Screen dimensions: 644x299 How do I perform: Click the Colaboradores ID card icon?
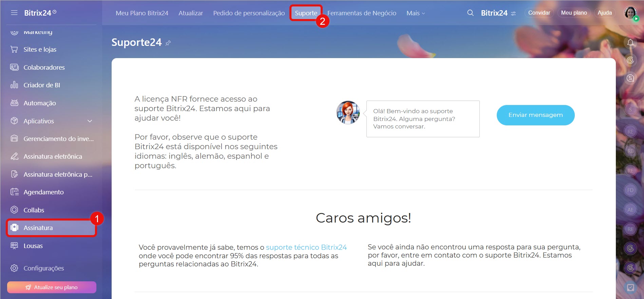pos(14,67)
